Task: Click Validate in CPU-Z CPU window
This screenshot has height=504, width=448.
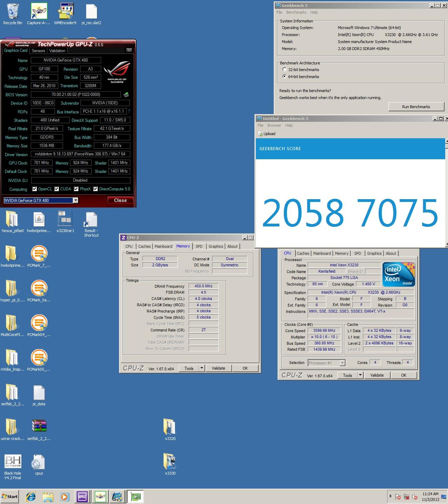Action: click(x=377, y=375)
